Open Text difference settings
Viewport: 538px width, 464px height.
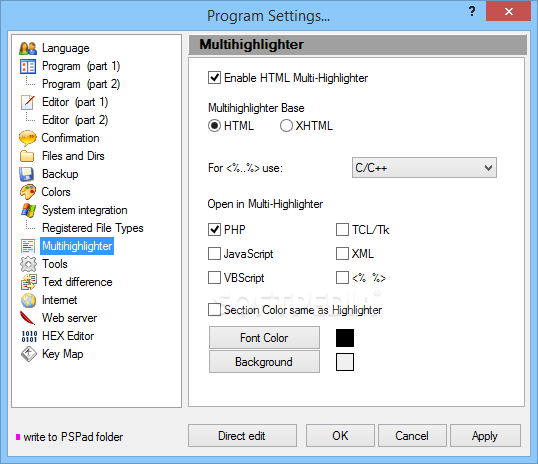pyautogui.click(x=77, y=282)
